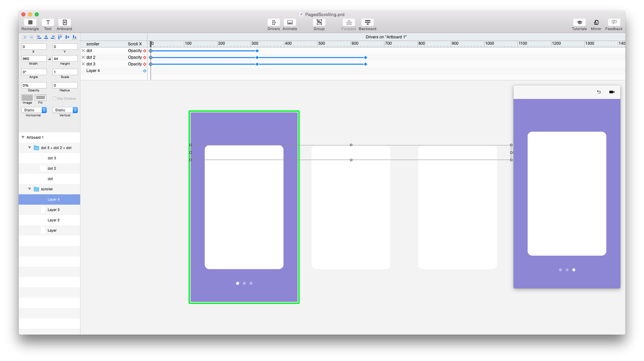Screen dimensions: 644x361
Task: Select Layer 3 in the layer list
Action: tap(50, 210)
